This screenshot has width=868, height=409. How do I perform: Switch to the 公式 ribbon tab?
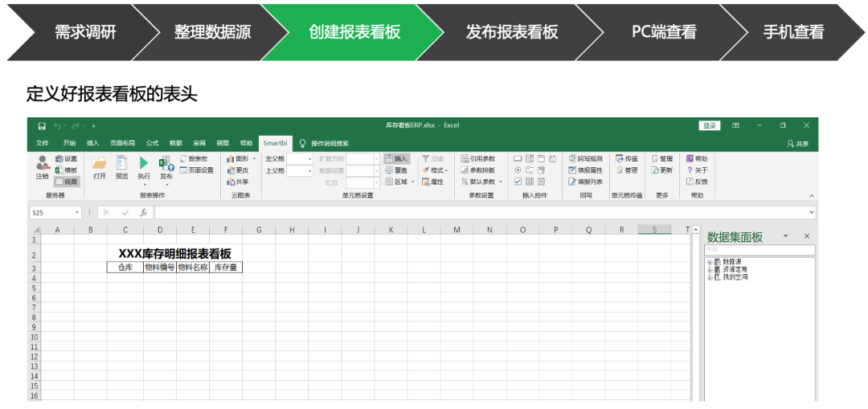(x=152, y=143)
